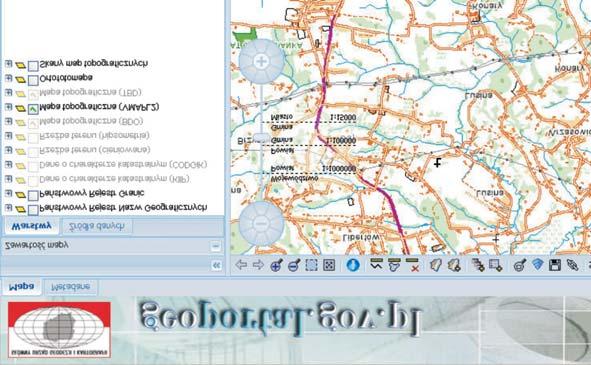Click the GUGiK globe logo
This screenshot has width=591, height=365.
tap(59, 329)
